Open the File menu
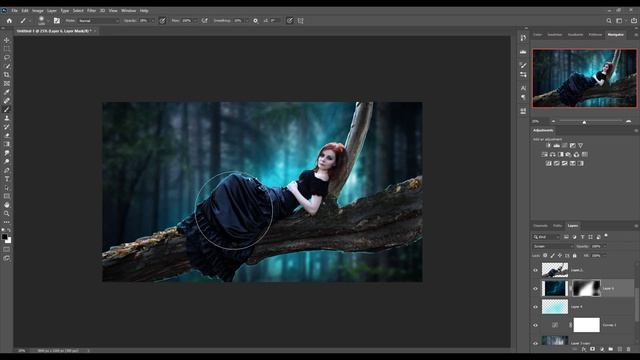Screen dimensions: 640x360 pyautogui.click(x=14, y=11)
